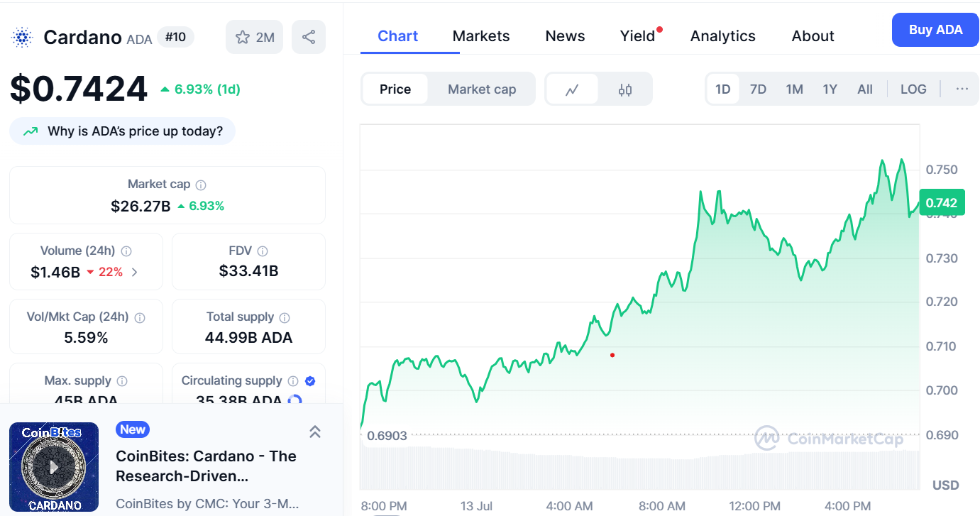Expand the Volume 24h details chevron

click(135, 272)
